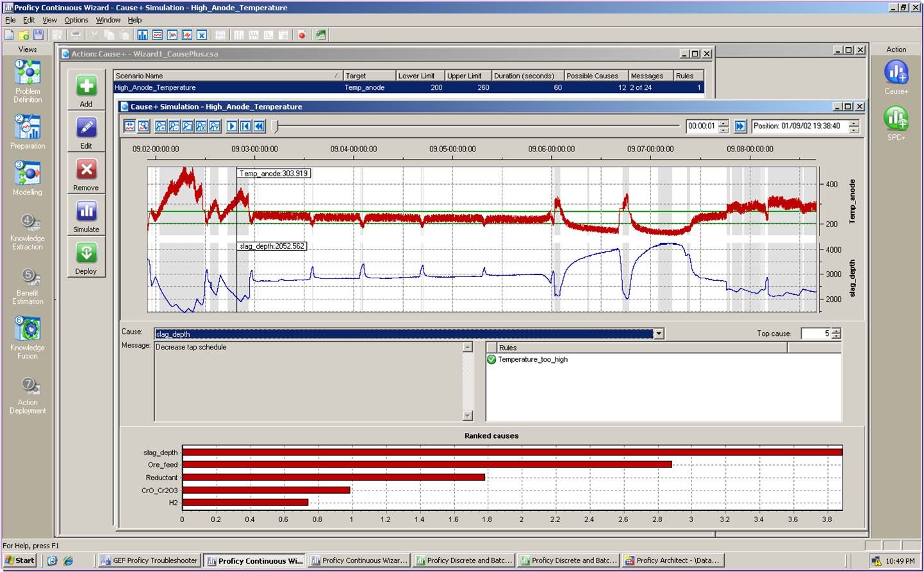Open the View menu

49,20
